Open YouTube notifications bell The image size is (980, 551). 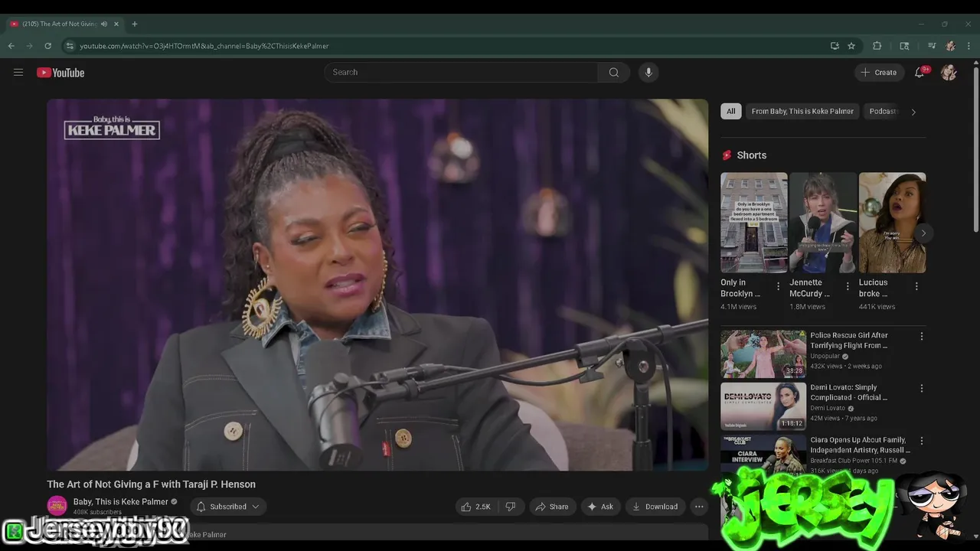coord(920,72)
